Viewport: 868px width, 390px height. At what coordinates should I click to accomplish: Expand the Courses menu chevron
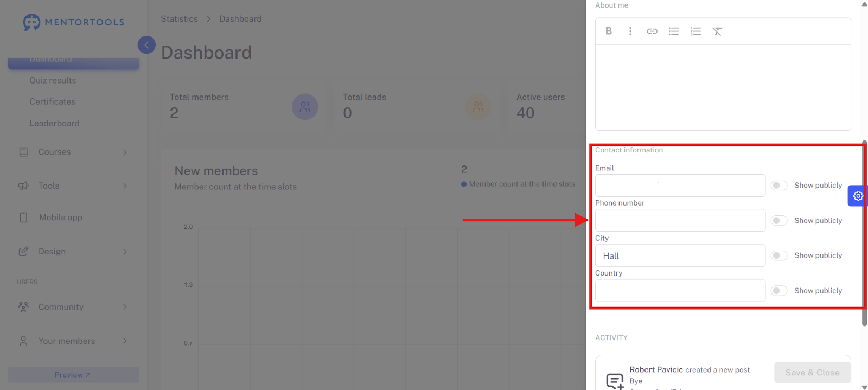pyautogui.click(x=125, y=152)
